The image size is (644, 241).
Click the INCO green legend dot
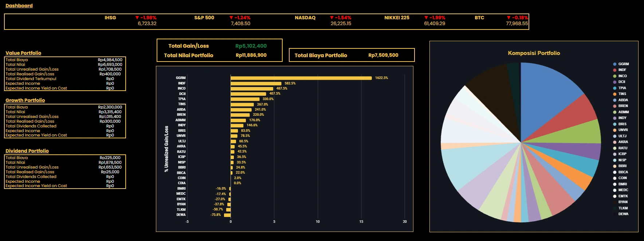(x=614, y=76)
